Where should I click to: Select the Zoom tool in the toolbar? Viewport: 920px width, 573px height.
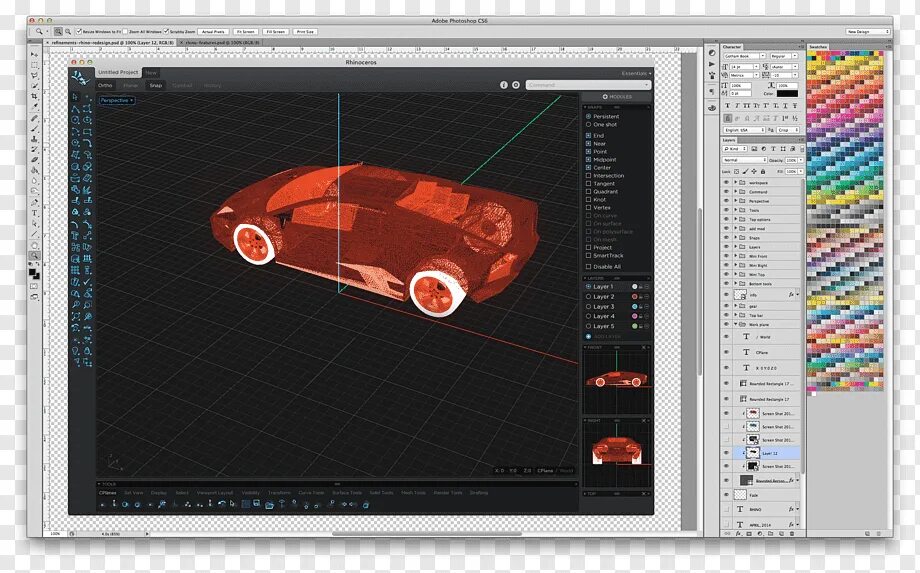[34, 255]
